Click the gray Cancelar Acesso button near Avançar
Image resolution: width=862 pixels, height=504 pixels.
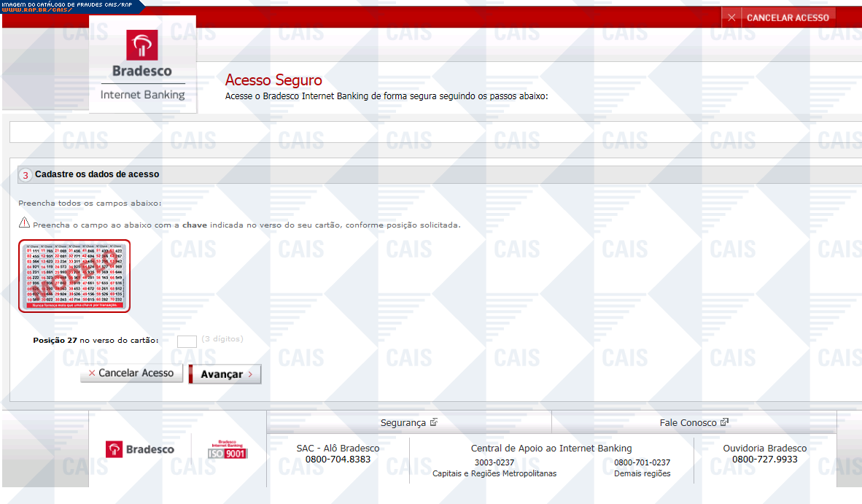point(131,373)
